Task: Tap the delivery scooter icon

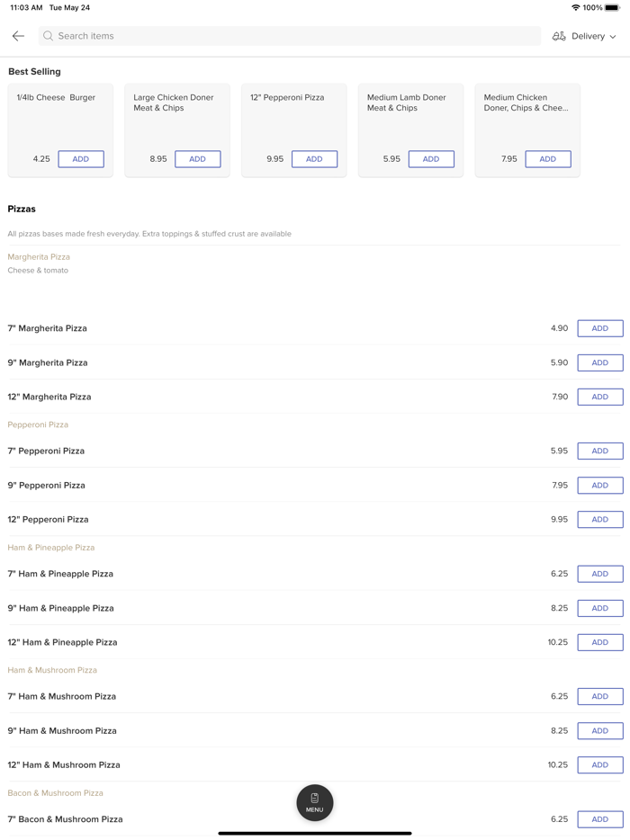Action: point(559,36)
